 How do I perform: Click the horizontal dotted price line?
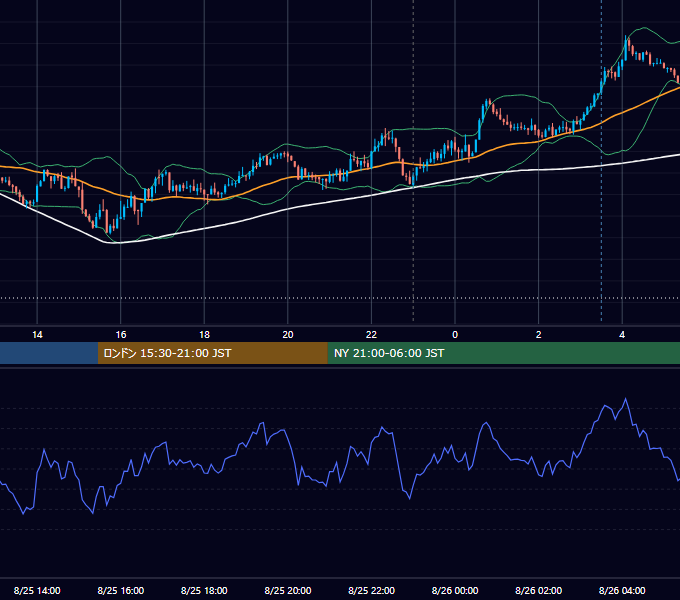[340, 298]
